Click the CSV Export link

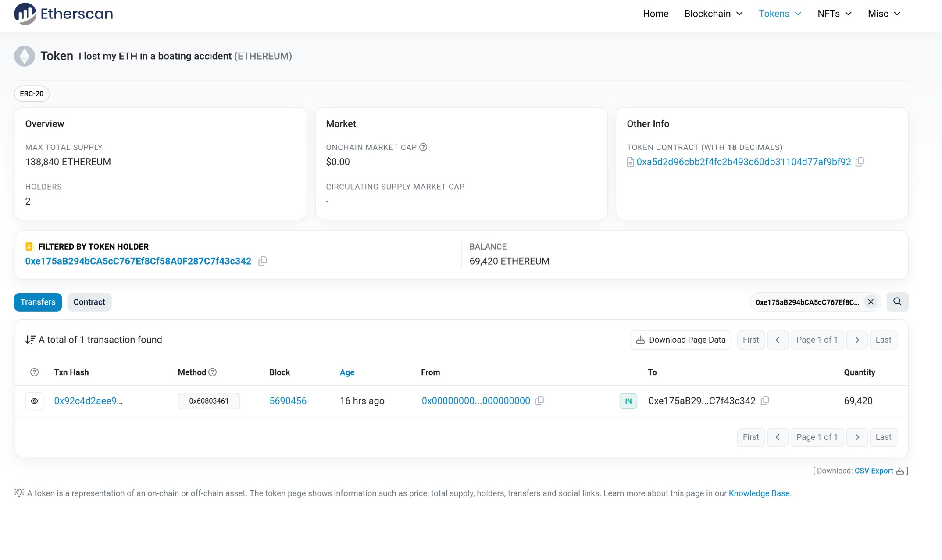click(x=874, y=471)
